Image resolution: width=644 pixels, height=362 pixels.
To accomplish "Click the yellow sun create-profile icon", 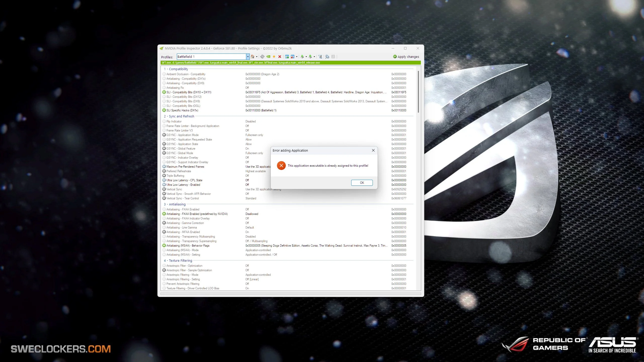I will click(x=274, y=57).
